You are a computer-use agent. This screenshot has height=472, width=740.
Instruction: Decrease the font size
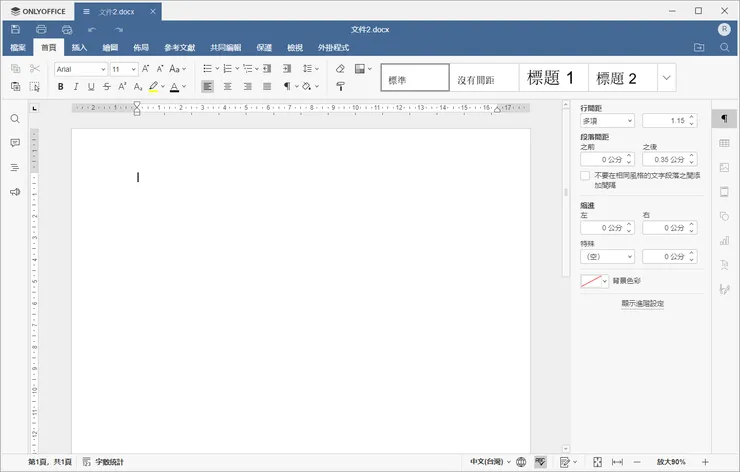pyautogui.click(x=160, y=68)
